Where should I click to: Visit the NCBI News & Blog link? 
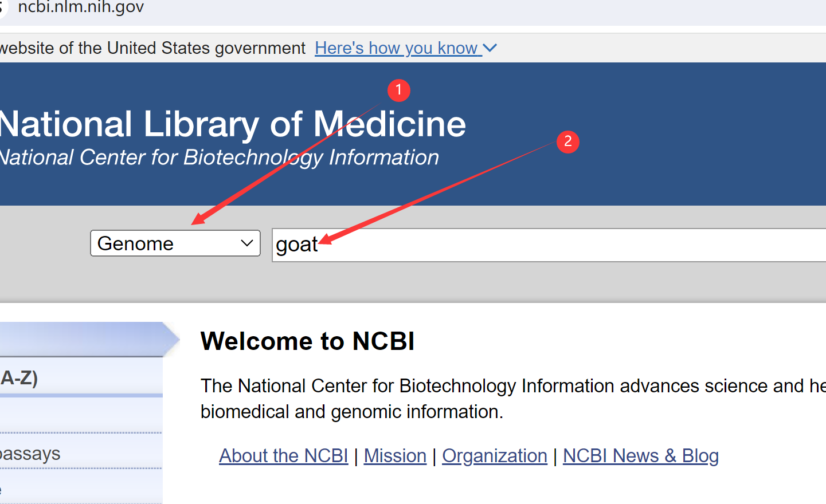click(x=640, y=456)
